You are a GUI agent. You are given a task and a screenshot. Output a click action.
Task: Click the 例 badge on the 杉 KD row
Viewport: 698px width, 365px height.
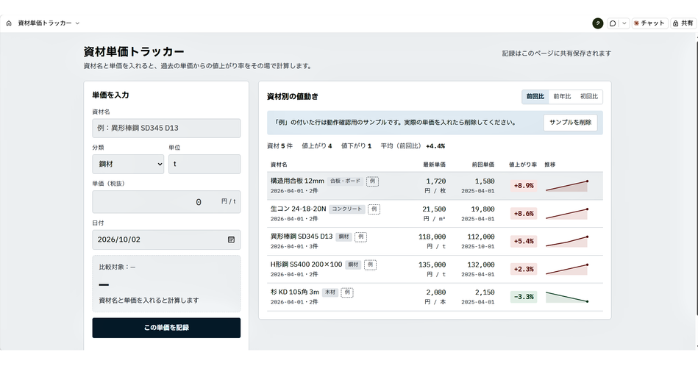click(347, 292)
